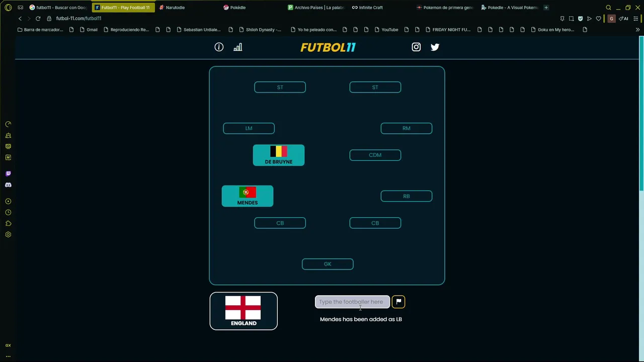The image size is (644, 362).
Task: Open the browser AI assistant
Action: tap(623, 19)
